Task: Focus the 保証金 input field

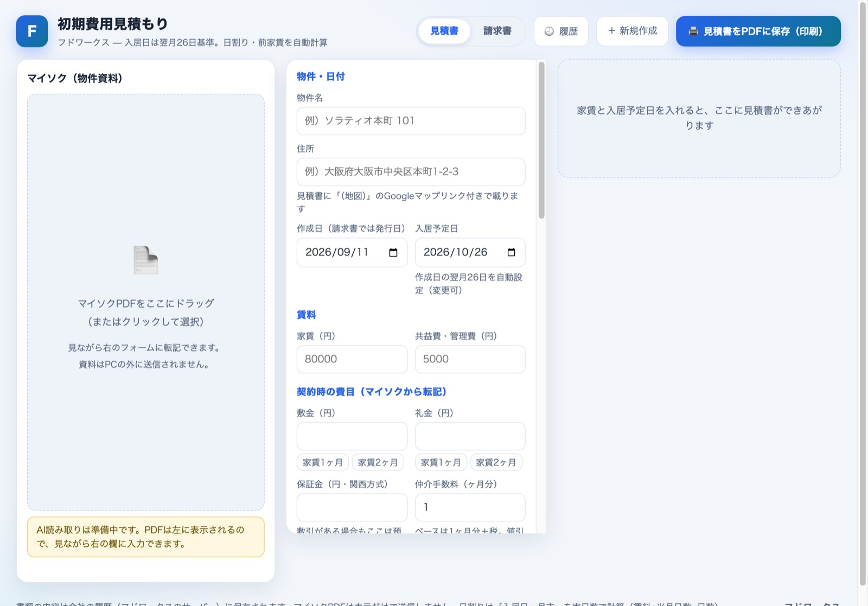Action: 352,507
